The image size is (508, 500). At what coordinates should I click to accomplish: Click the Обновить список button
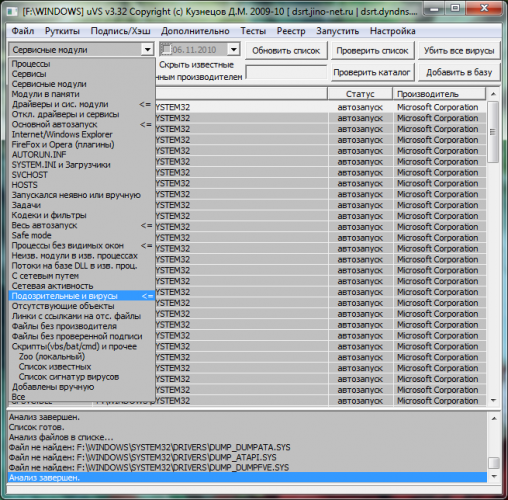point(286,51)
